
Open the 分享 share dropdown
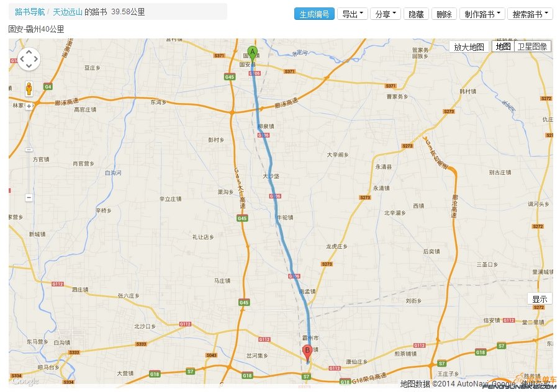385,13
